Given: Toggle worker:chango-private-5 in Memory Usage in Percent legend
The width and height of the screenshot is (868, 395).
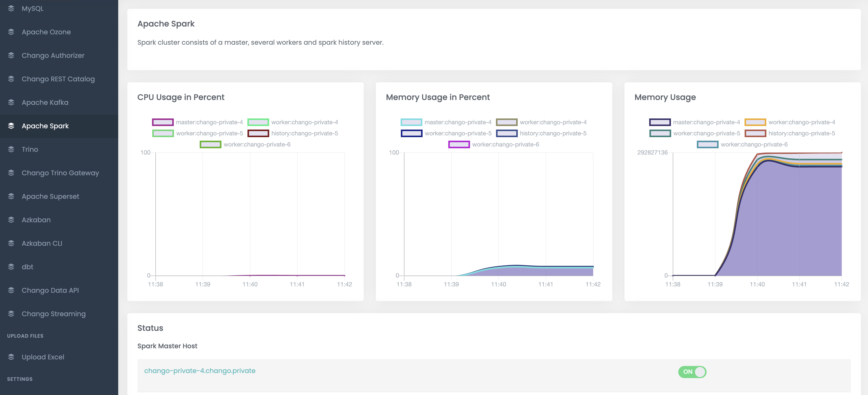Looking at the screenshot, I should point(446,133).
